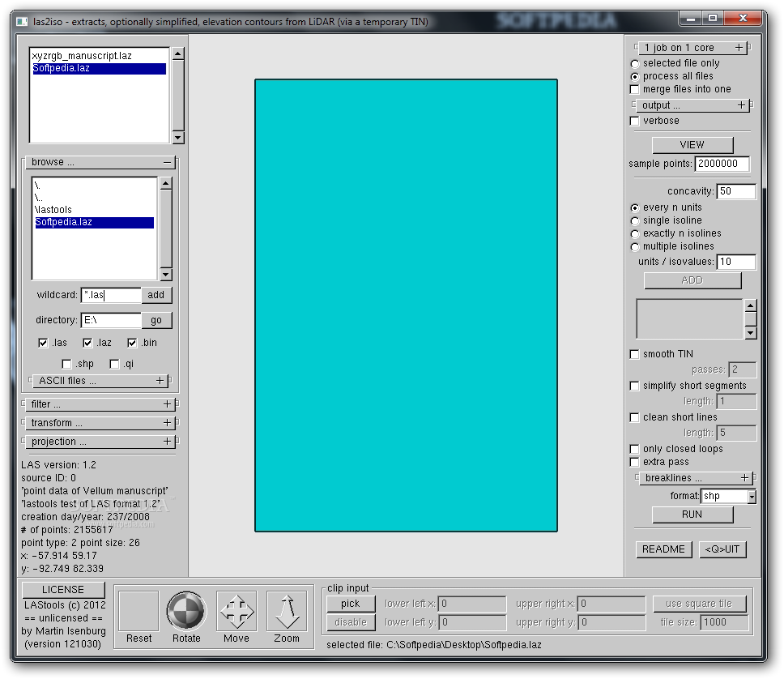Choose 'single isoline' mode
The image size is (784, 679).
coord(634,220)
